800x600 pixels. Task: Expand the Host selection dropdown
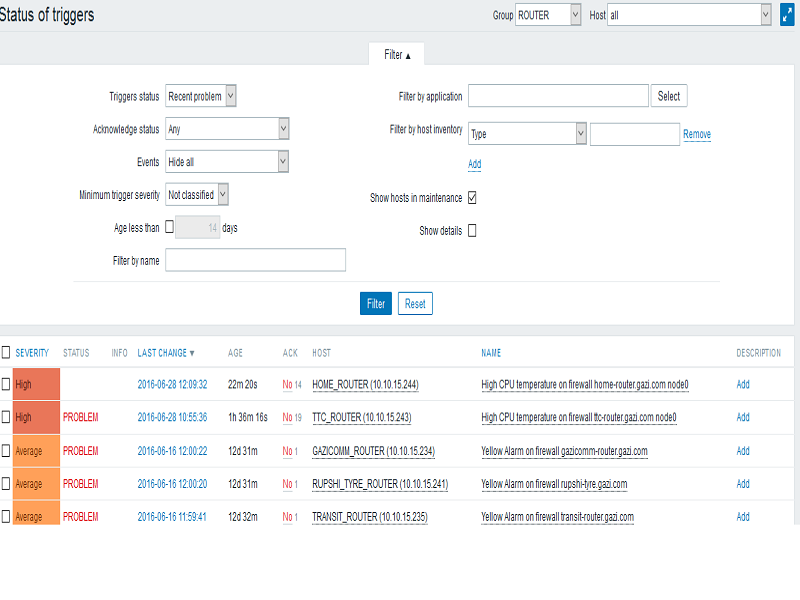click(689, 15)
